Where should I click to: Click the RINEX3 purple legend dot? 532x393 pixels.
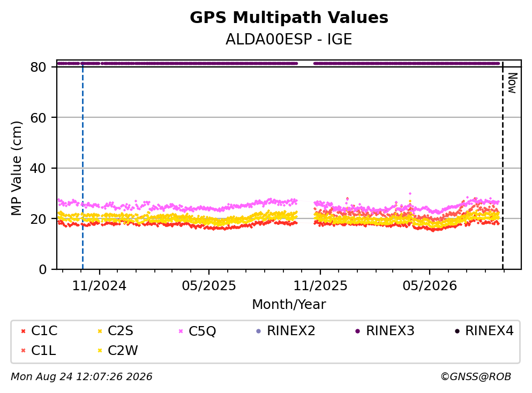coord(357,331)
